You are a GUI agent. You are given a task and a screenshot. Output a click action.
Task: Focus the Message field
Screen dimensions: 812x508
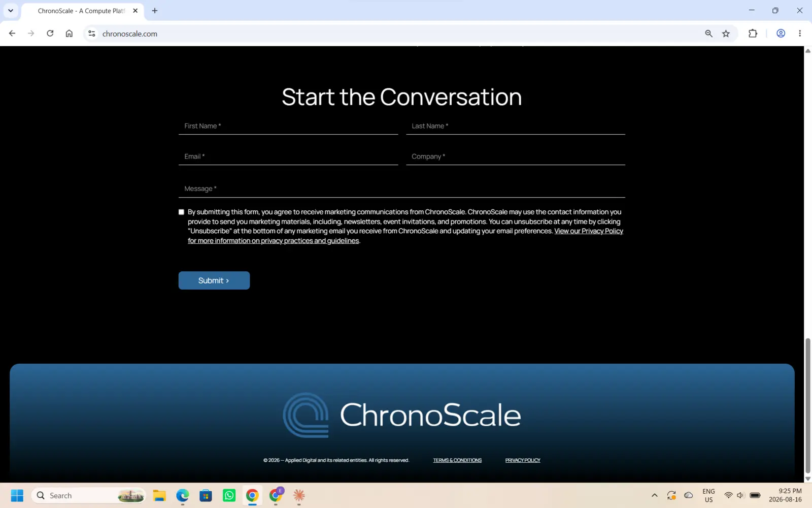pos(402,188)
